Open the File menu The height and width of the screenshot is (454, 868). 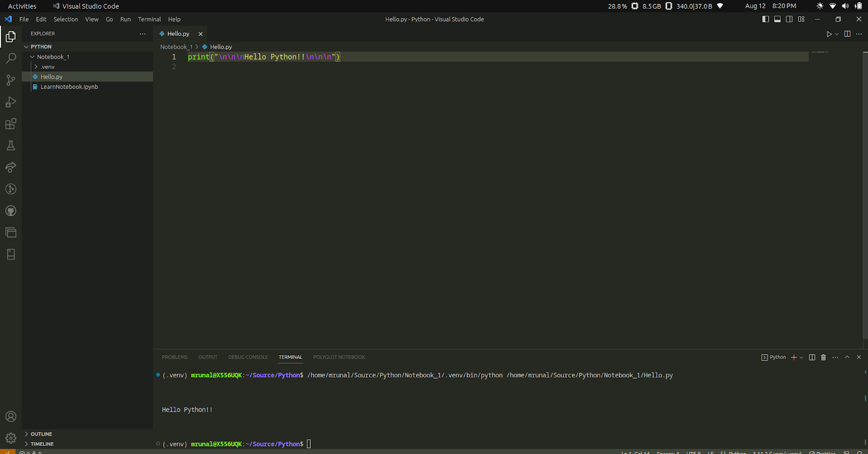24,19
